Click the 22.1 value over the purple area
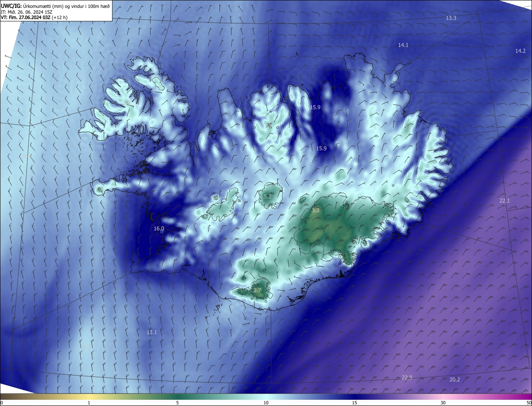Image resolution: width=532 pixels, height=406 pixels. coord(504,201)
